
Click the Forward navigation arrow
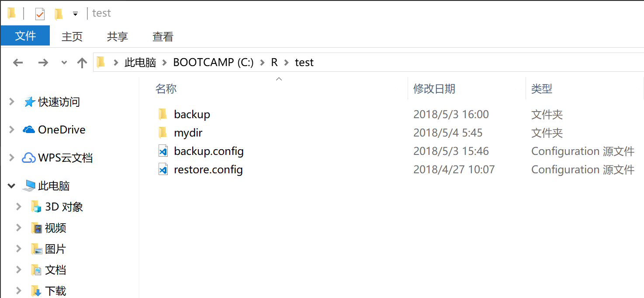click(43, 63)
